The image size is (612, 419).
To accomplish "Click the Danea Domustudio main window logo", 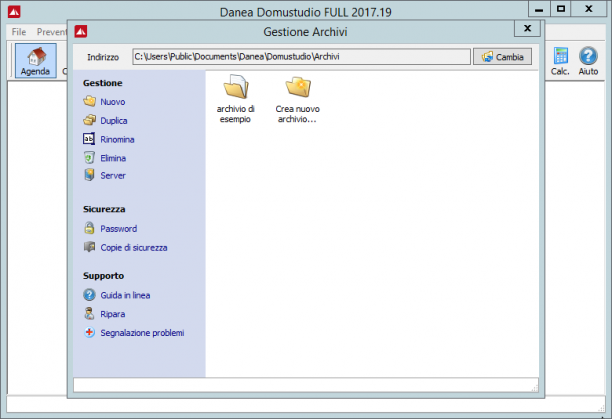I will coord(14,12).
